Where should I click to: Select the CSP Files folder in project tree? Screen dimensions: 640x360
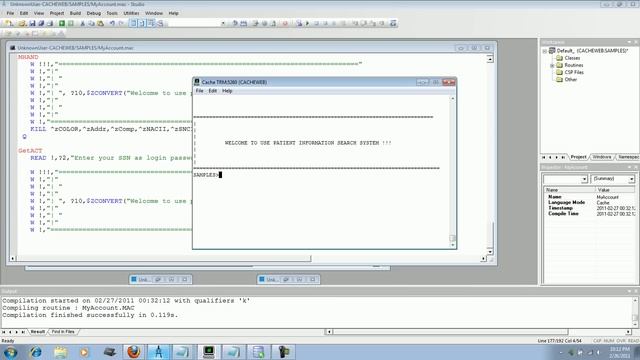(574, 72)
